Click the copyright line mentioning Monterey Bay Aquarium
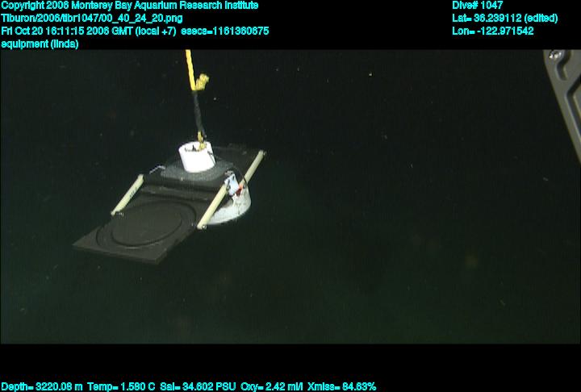This screenshot has height=392, width=581. [x=130, y=6]
